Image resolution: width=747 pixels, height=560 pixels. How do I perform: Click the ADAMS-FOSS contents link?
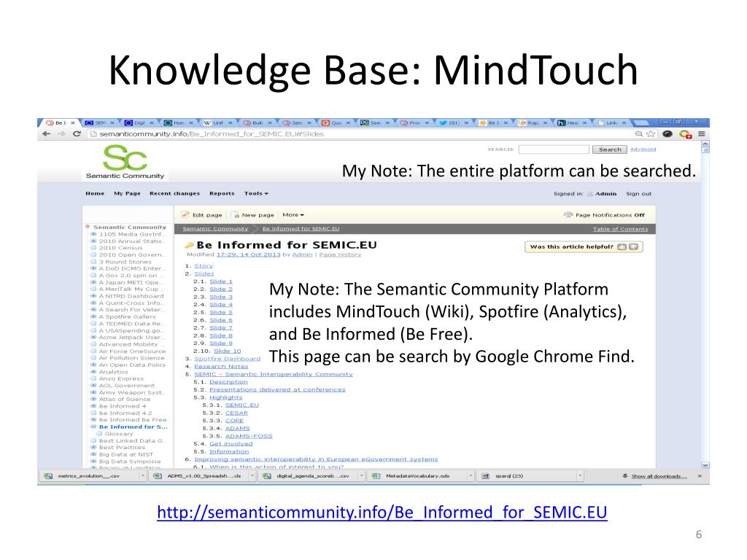pos(249,436)
